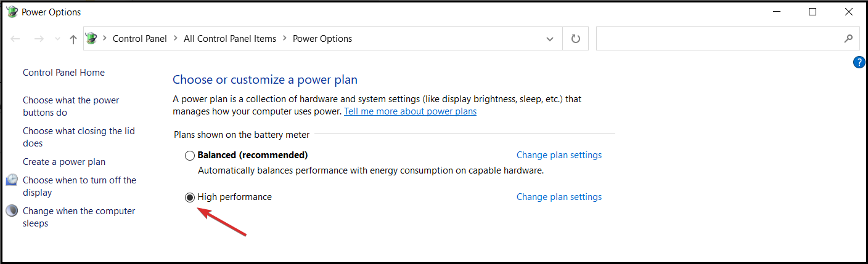Expand the address bar history dropdown
Viewport: 868px width, 264px height.
550,39
